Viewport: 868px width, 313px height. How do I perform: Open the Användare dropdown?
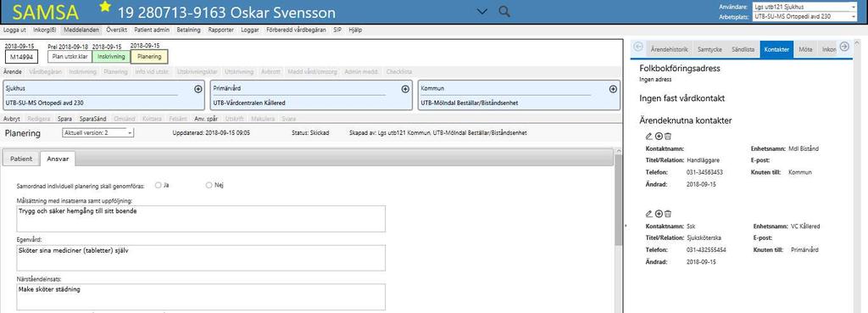click(804, 7)
